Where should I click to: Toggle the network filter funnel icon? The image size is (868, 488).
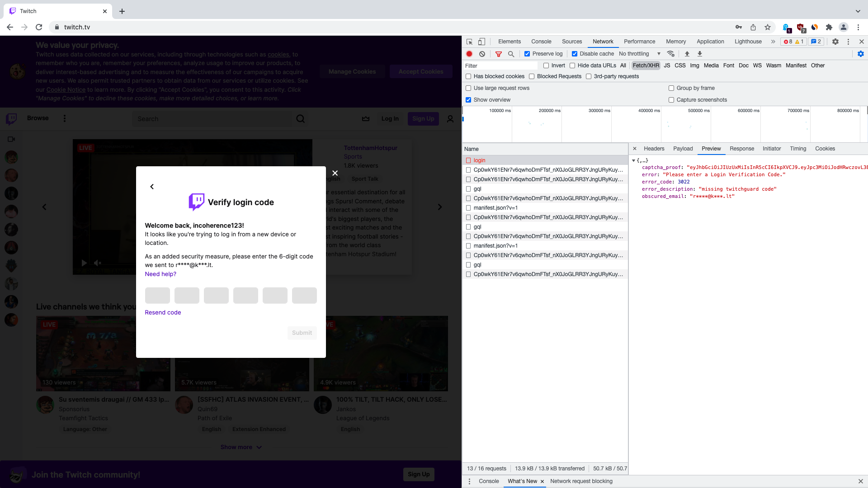[499, 54]
